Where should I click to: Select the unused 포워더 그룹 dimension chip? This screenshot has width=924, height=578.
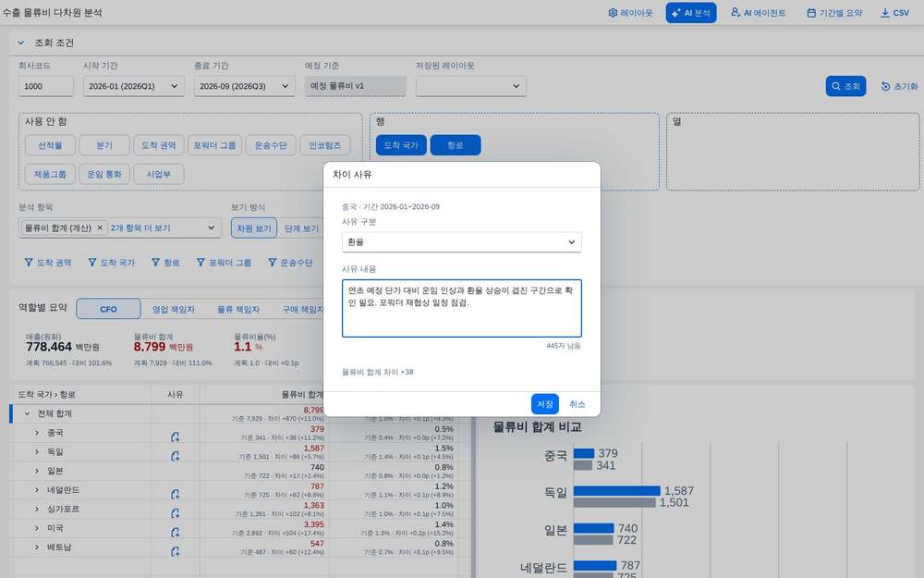click(214, 145)
